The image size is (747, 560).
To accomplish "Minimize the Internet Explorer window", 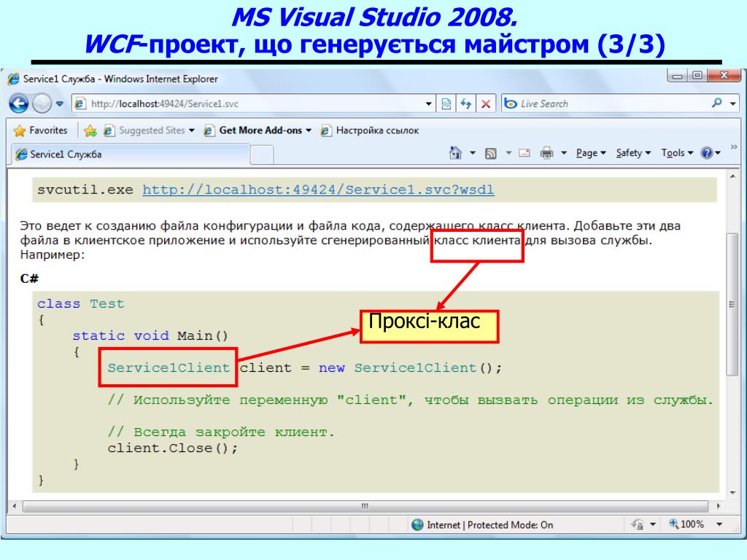I will pyautogui.click(x=677, y=75).
